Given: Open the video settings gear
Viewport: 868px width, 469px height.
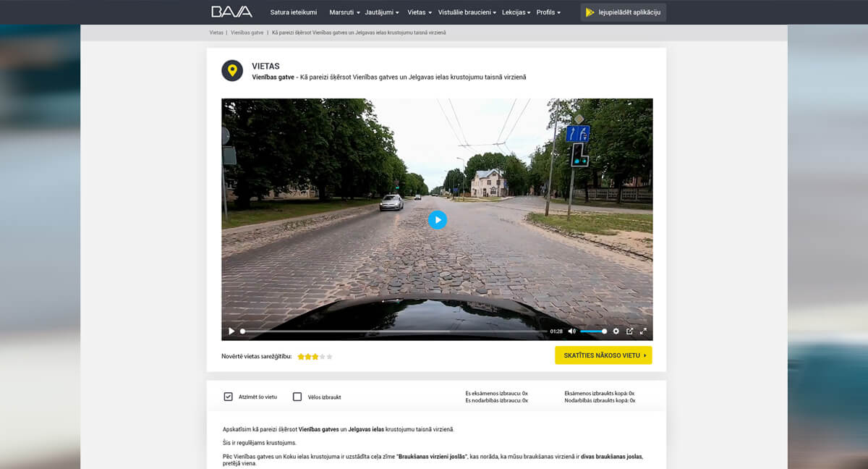Looking at the screenshot, I should coord(616,331).
